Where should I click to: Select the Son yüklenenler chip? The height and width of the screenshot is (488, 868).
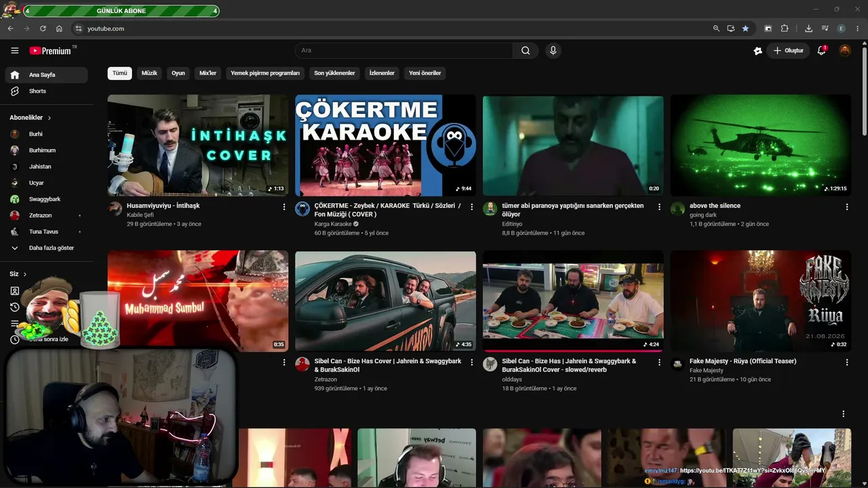(334, 73)
